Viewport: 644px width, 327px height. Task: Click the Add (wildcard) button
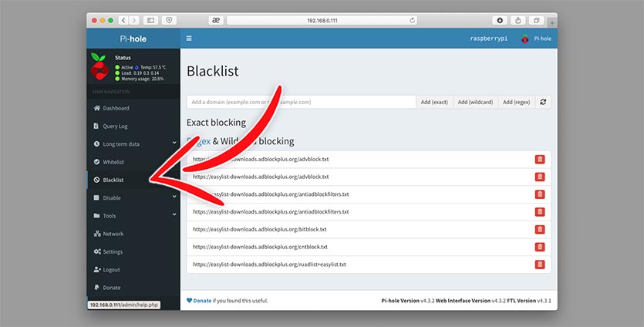[475, 102]
